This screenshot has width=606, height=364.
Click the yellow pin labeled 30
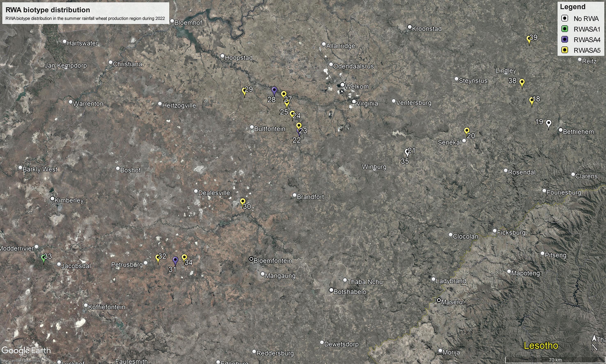243,202
